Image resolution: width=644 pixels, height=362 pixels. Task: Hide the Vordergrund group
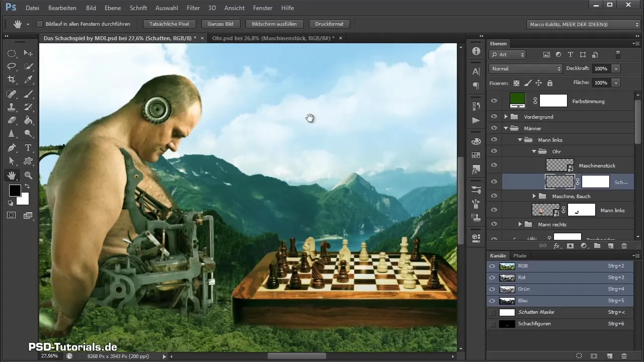coord(494,117)
